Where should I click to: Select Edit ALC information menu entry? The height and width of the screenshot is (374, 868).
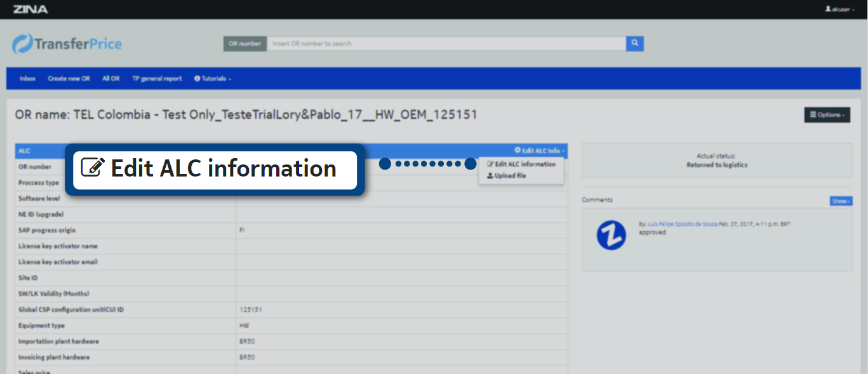click(x=521, y=164)
